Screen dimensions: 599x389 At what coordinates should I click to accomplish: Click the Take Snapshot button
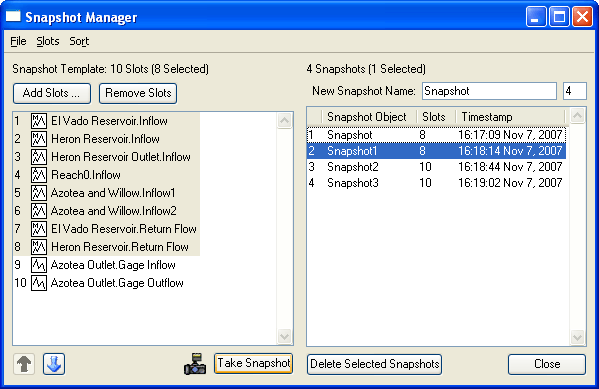click(254, 363)
